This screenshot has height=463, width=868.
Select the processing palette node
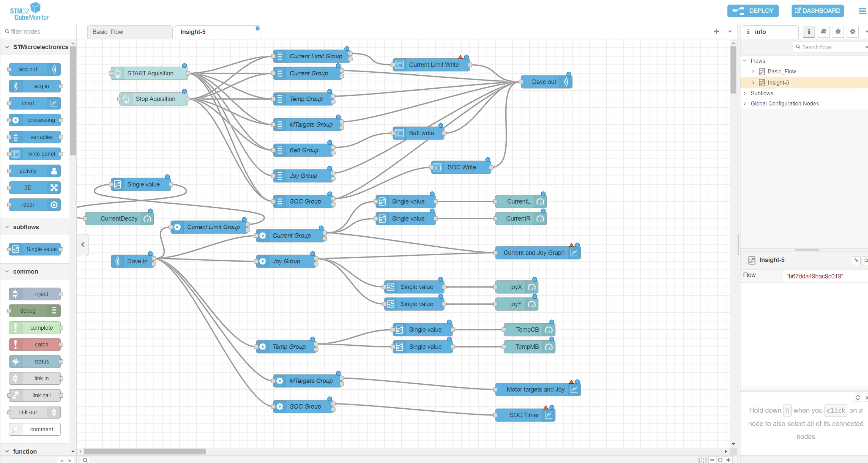tap(35, 120)
